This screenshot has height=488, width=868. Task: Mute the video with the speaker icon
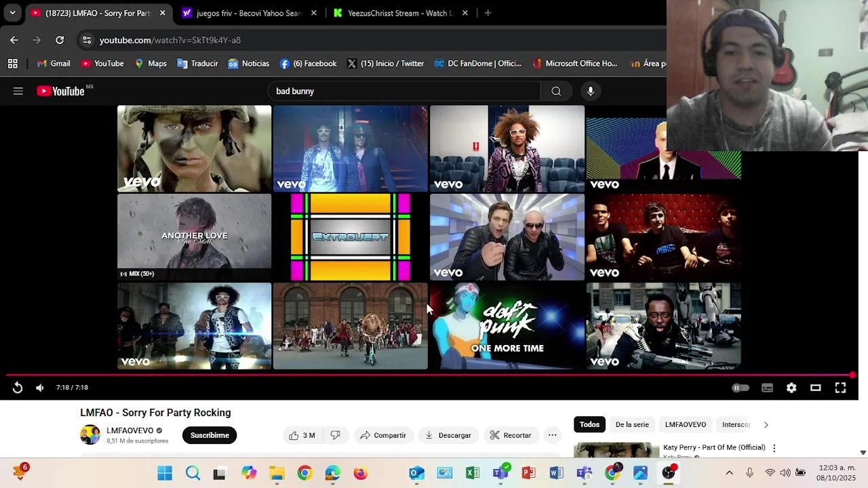pyautogui.click(x=39, y=388)
